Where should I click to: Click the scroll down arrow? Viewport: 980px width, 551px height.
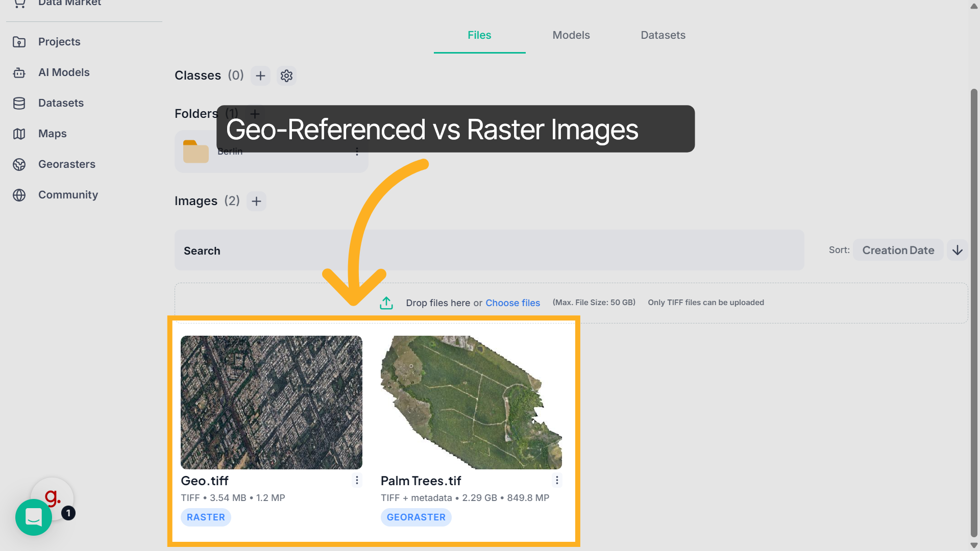click(x=974, y=545)
